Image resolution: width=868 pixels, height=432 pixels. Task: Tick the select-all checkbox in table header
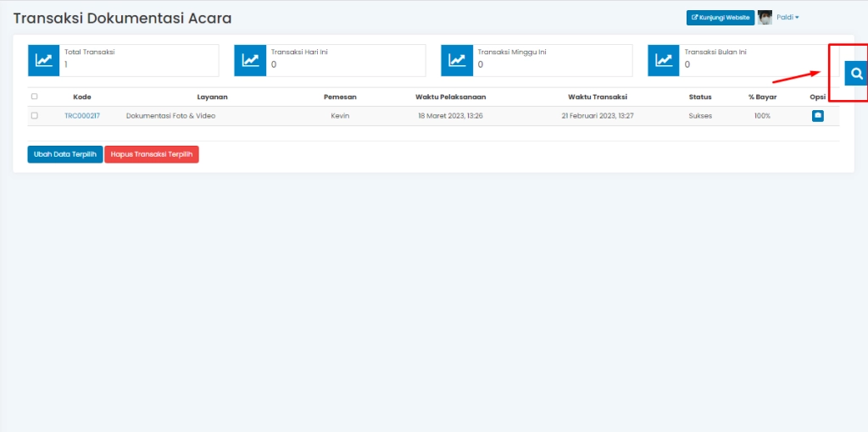pos(35,97)
